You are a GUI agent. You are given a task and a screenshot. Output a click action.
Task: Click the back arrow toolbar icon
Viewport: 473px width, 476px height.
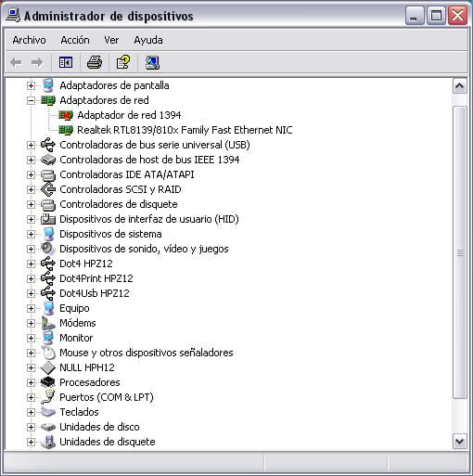click(x=16, y=62)
